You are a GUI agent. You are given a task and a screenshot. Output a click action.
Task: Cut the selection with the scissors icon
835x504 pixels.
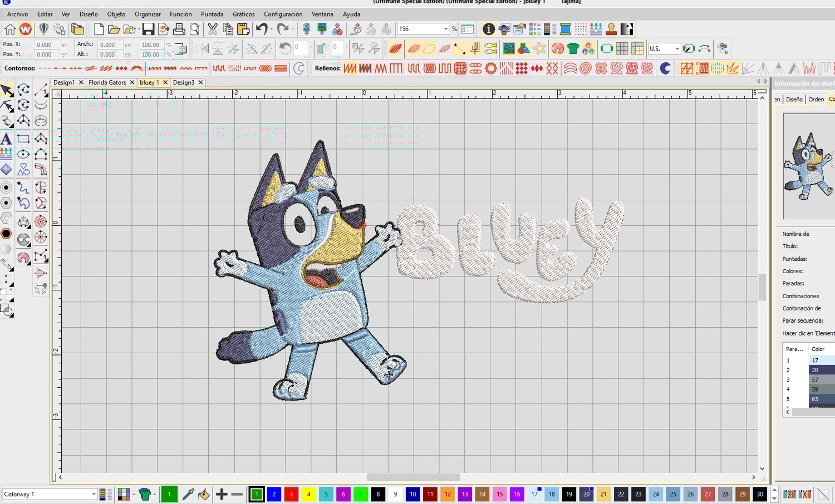point(213,29)
